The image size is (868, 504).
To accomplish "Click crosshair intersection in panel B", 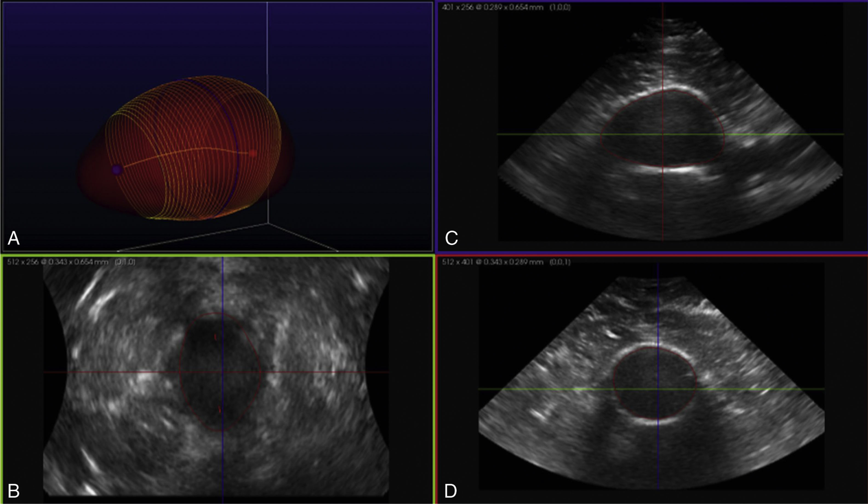I will (223, 372).
